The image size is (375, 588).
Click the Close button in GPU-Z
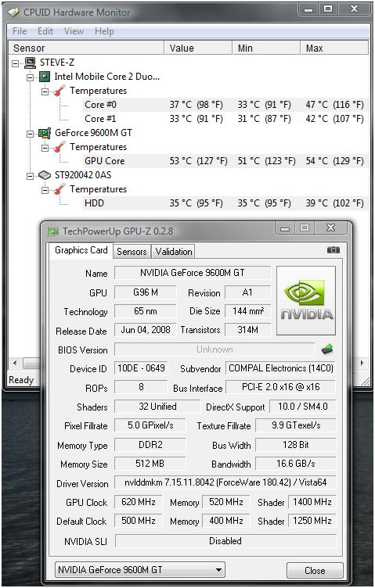click(x=315, y=570)
